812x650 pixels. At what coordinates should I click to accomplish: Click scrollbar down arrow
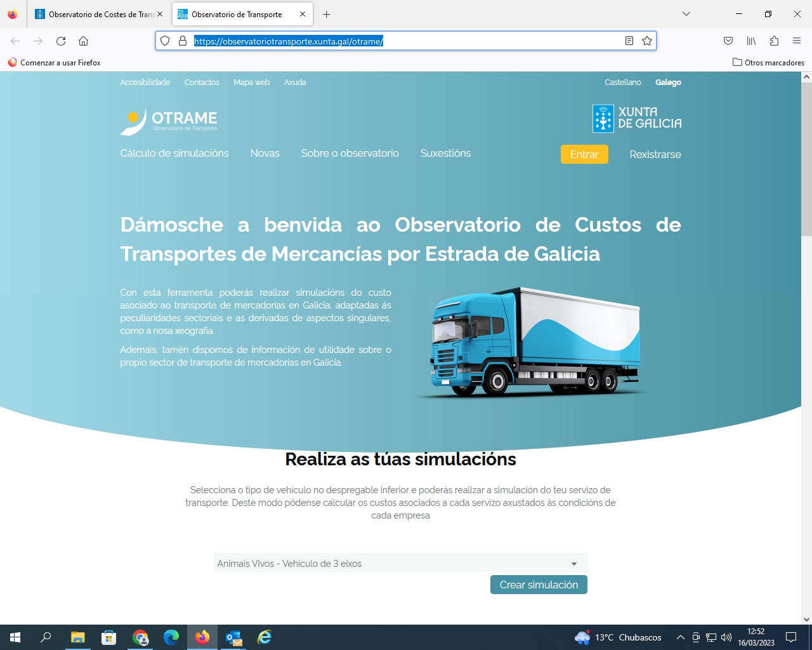[806, 620]
